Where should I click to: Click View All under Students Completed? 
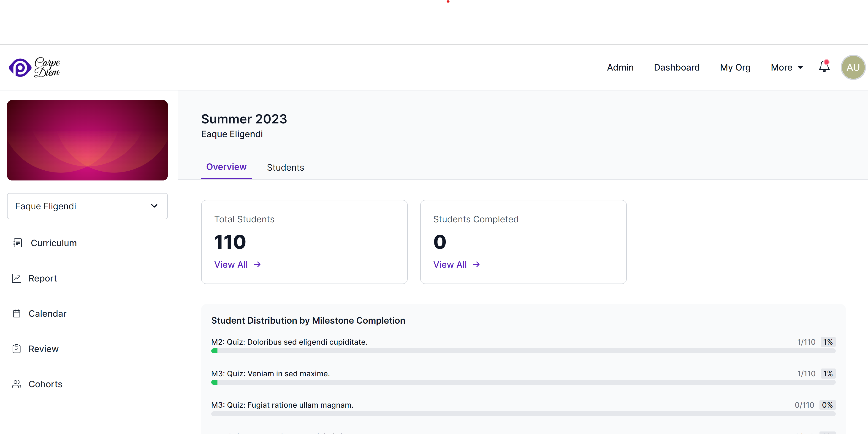(456, 264)
